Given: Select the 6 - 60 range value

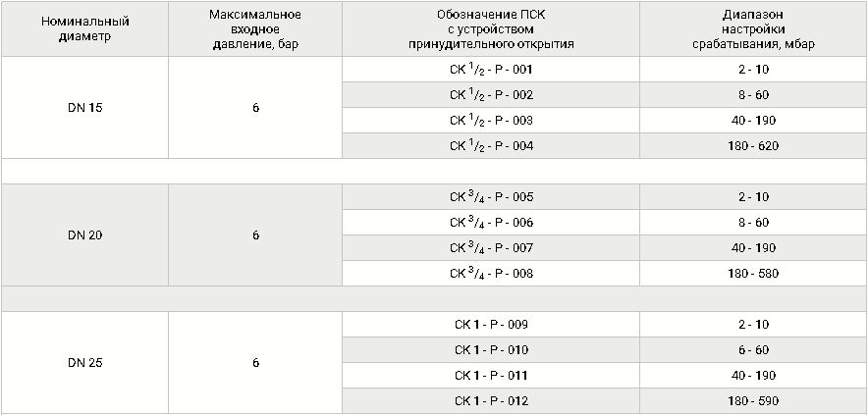Looking at the screenshot, I should point(753,350).
